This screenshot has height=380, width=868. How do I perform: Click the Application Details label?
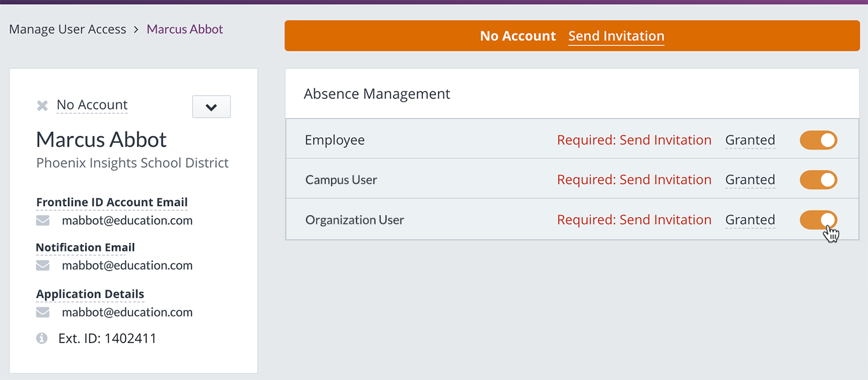[x=90, y=294]
